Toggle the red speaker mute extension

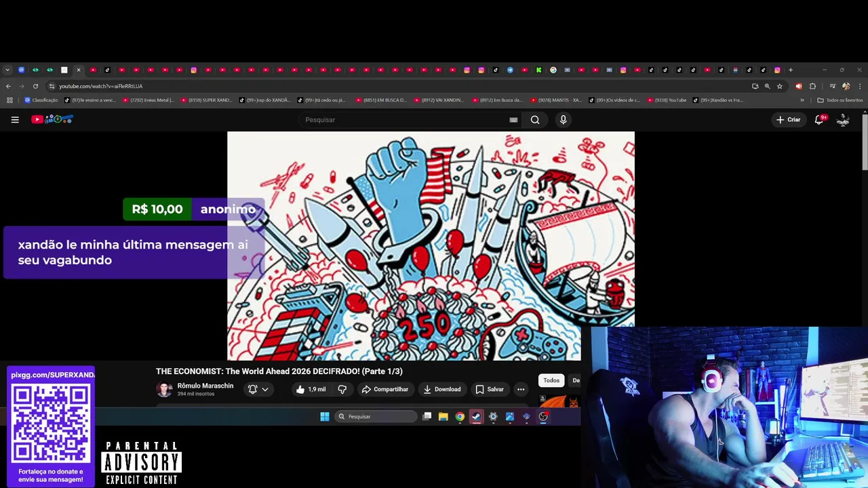798,86
